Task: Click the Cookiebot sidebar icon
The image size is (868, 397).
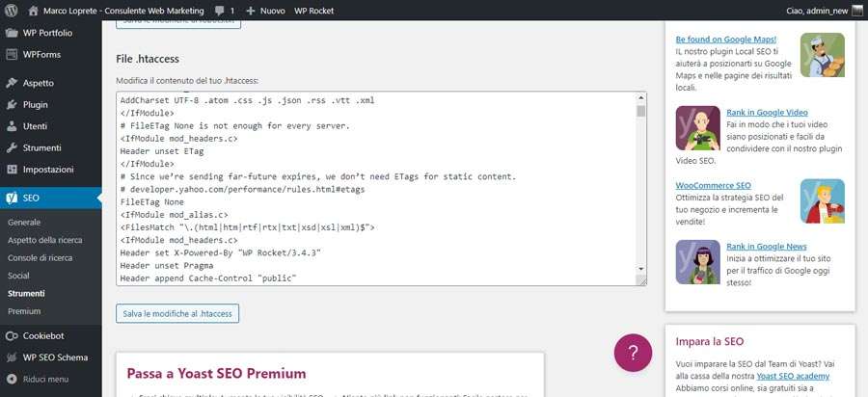Action: [12, 335]
